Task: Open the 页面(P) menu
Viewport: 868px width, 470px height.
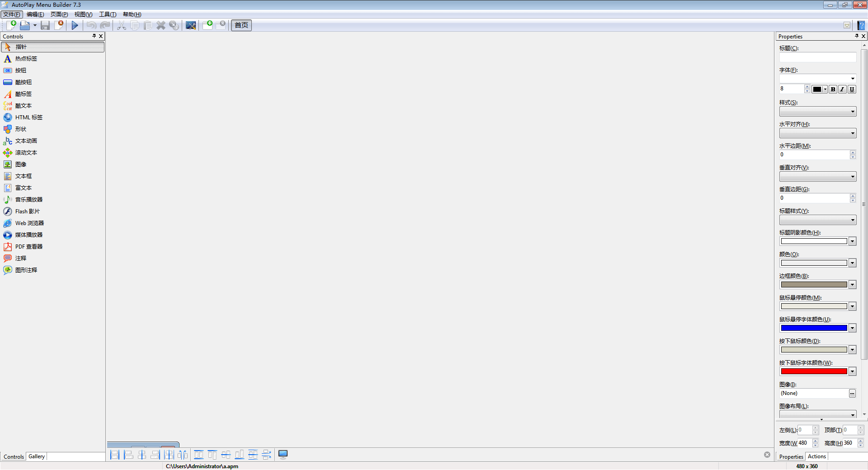Action: [59, 14]
